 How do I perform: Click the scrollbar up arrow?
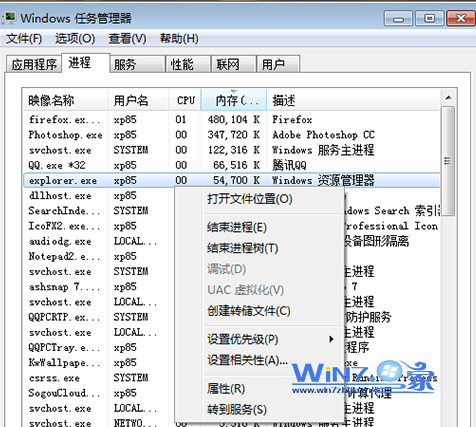click(x=448, y=98)
